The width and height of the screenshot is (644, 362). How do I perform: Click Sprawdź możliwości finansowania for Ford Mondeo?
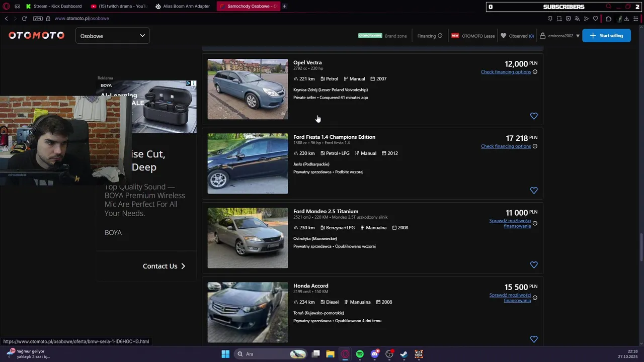pos(510,223)
